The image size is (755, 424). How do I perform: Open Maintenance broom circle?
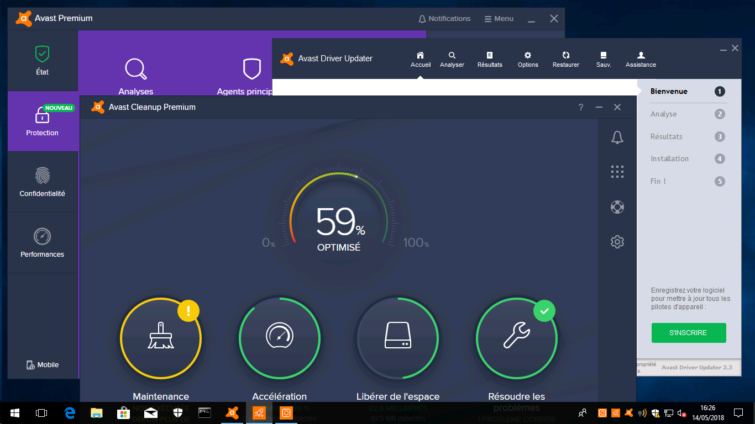pos(161,338)
